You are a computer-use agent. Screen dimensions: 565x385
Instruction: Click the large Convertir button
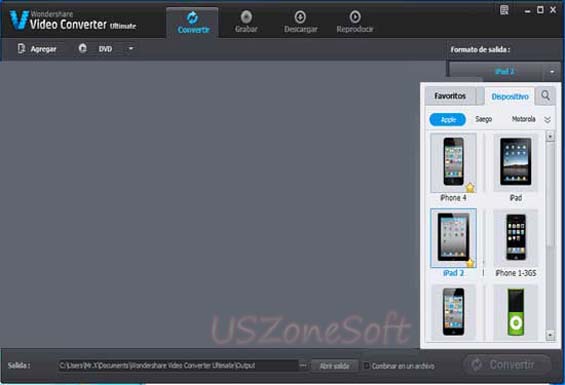click(507, 365)
